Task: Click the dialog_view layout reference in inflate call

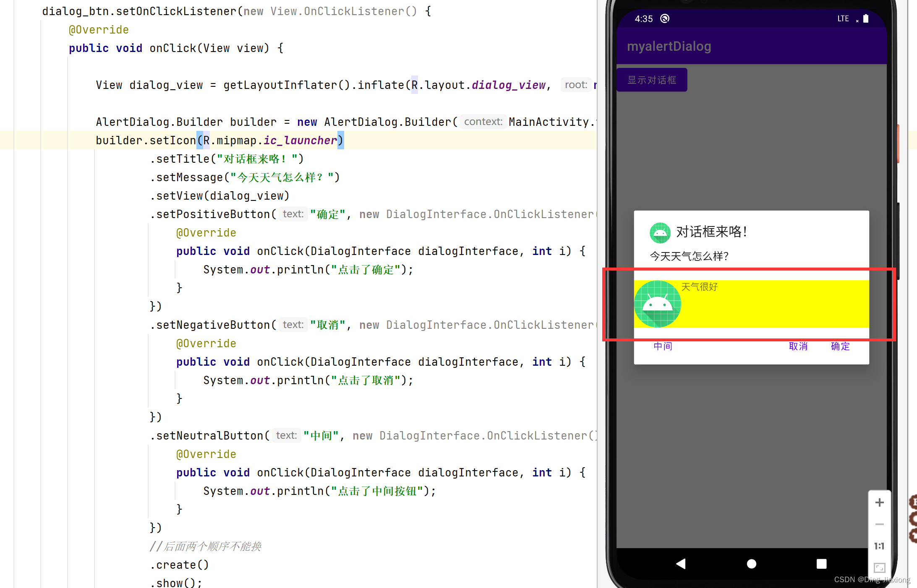Action: click(508, 85)
